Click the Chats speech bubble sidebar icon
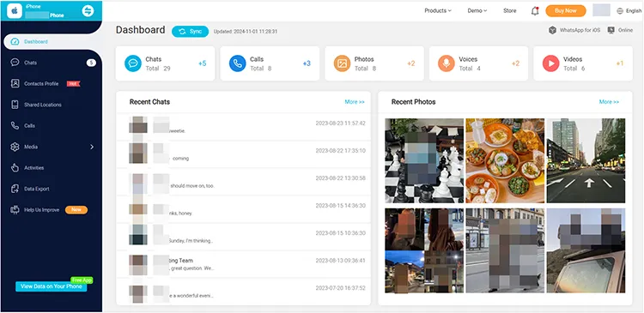The width and height of the screenshot is (644, 313). point(15,63)
